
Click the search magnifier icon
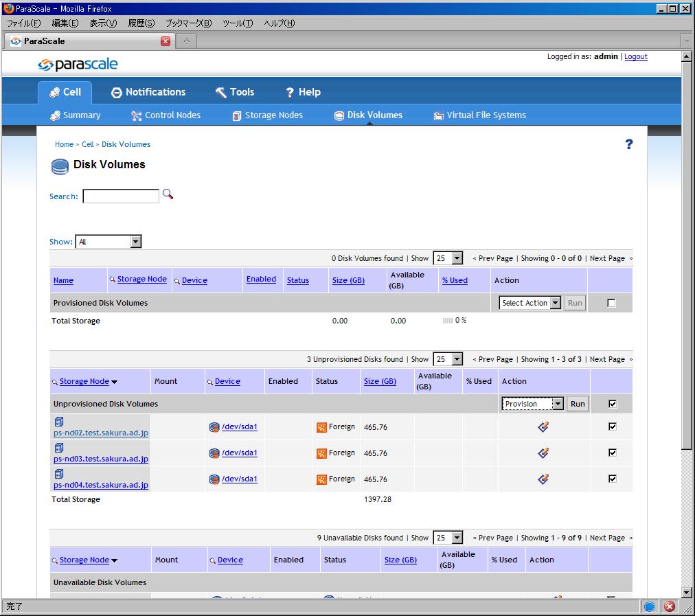coord(168,195)
